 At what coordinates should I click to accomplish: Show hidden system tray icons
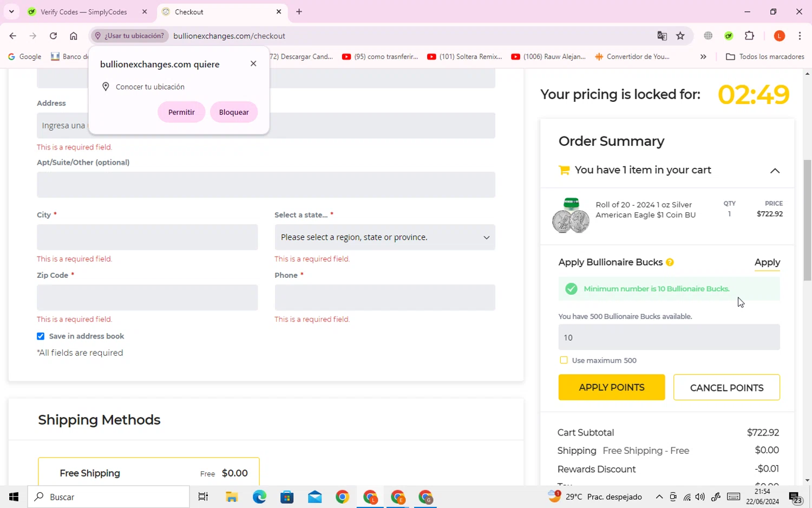[659, 497]
